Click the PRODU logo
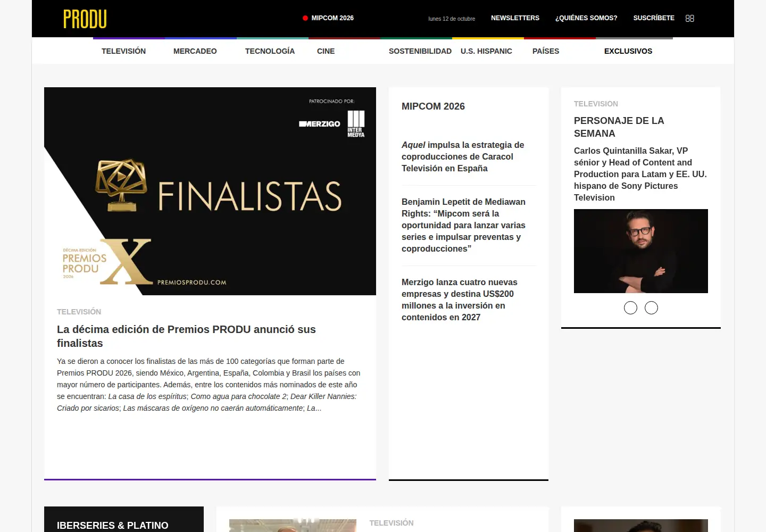Viewport: 766px width, 532px height. (x=85, y=19)
